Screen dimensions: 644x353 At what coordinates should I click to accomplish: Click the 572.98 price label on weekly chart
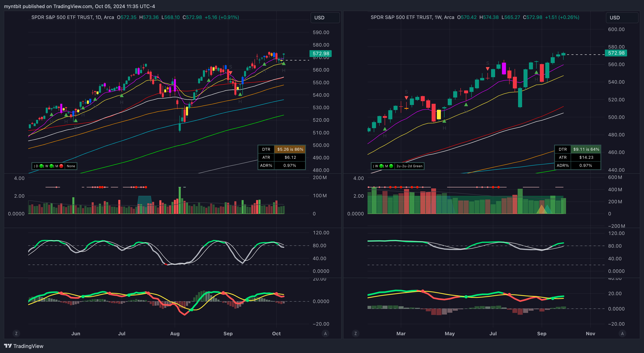(616, 53)
